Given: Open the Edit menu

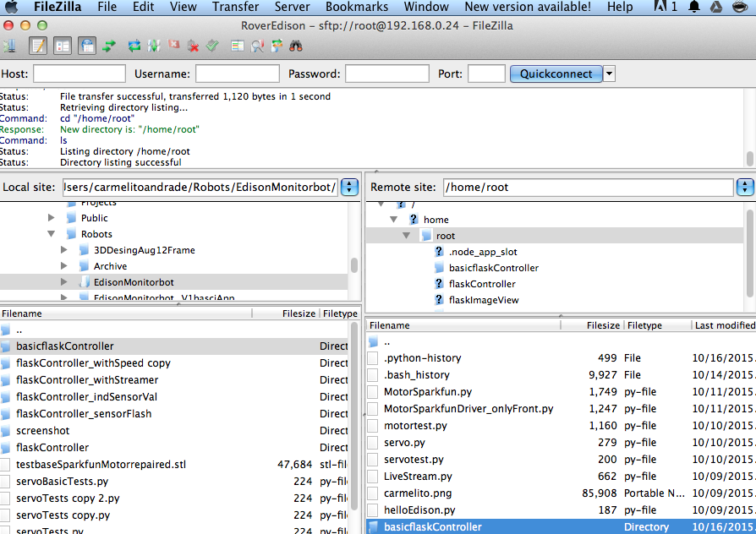Looking at the screenshot, I should [143, 7].
